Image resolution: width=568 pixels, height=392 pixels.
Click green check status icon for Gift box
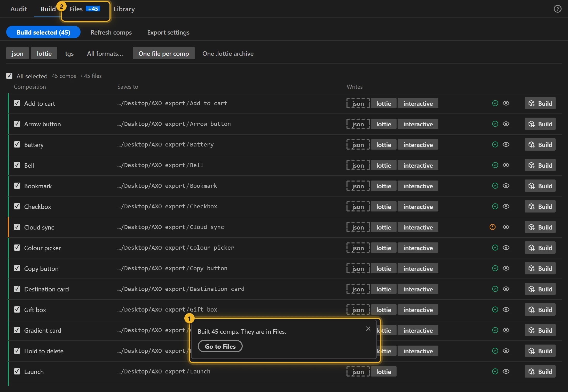495,309
